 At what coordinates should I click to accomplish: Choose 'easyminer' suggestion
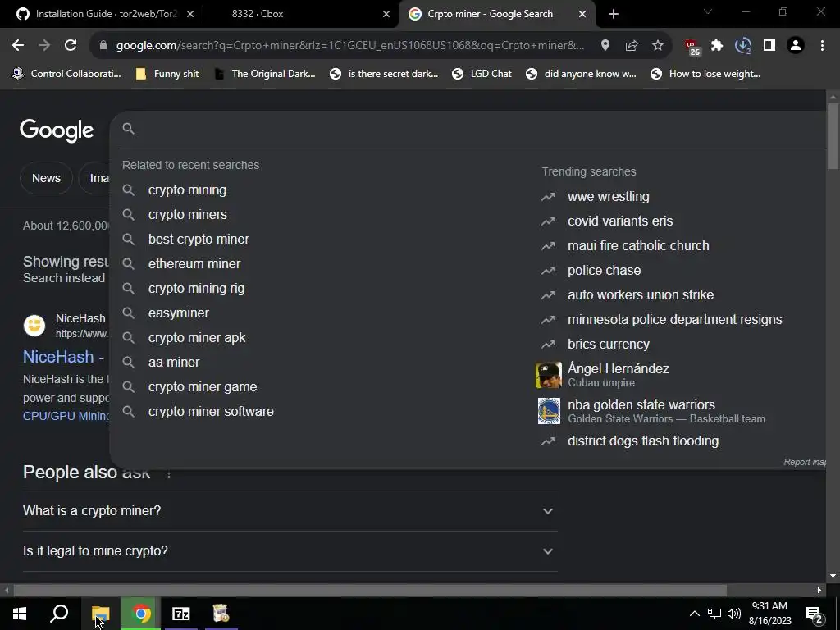click(x=178, y=313)
